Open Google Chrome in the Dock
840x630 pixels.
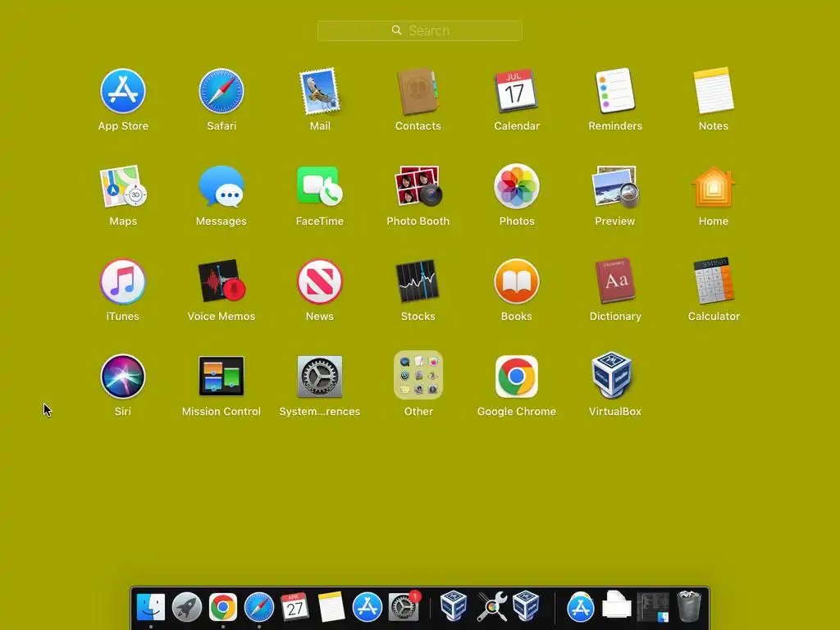(223, 607)
